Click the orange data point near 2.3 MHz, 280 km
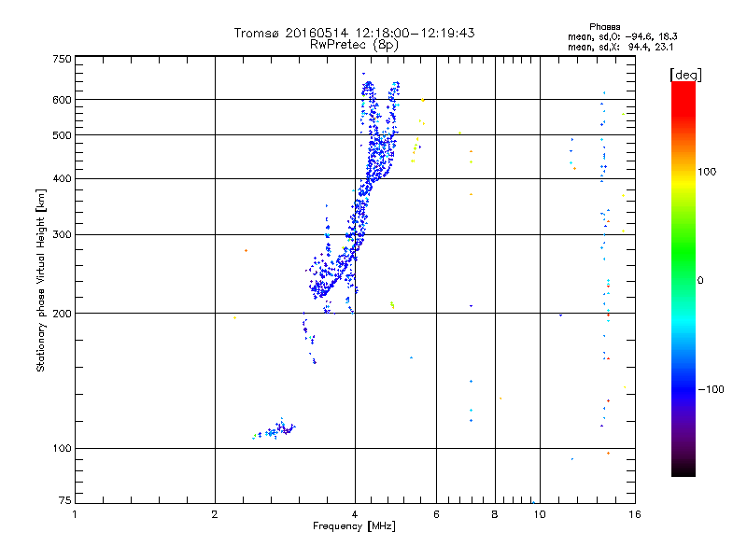 pos(246,250)
